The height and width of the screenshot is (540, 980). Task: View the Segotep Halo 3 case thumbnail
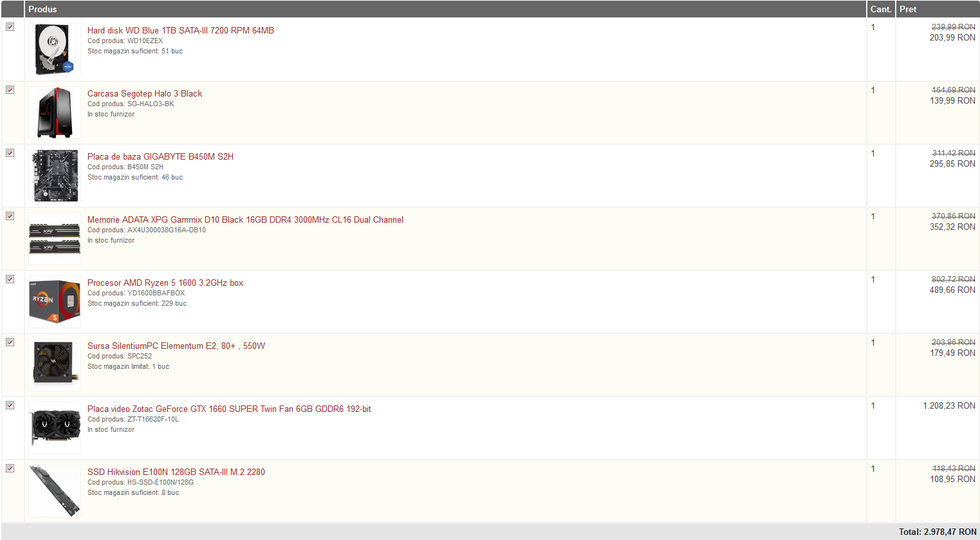pos(55,113)
